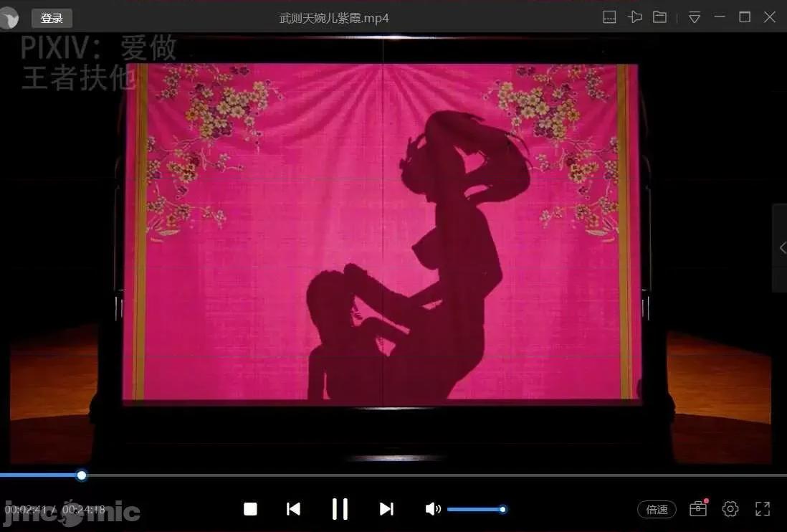
Task: Pin the window on top
Action: click(634, 17)
